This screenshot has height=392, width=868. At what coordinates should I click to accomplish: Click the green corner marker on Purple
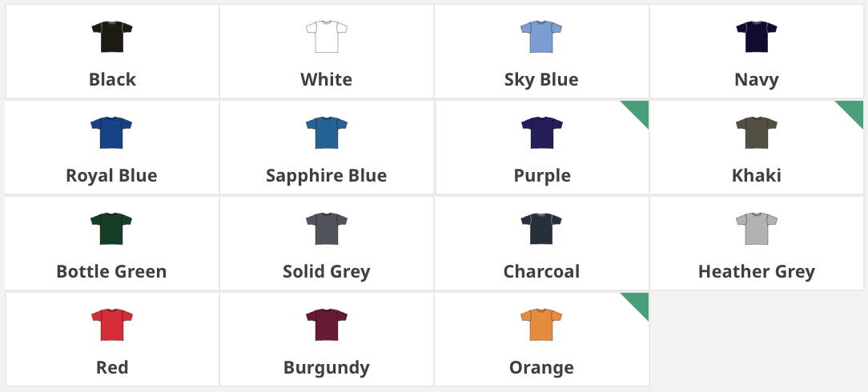638,110
